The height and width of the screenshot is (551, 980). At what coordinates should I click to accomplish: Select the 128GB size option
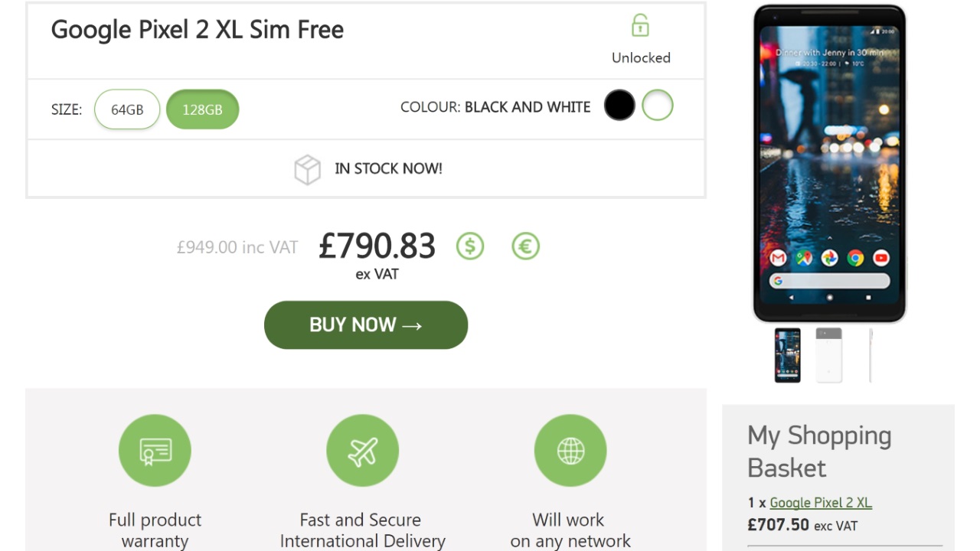[202, 109]
